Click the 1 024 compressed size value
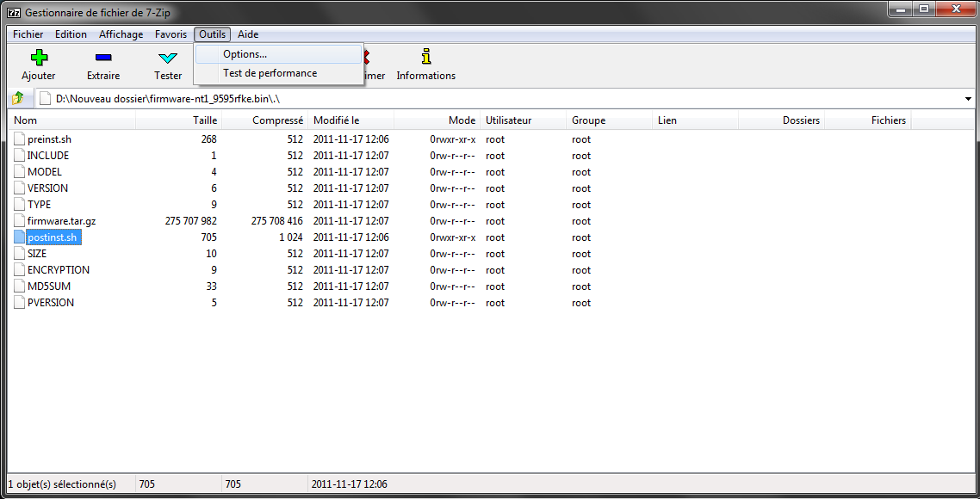The image size is (980, 499). [290, 237]
